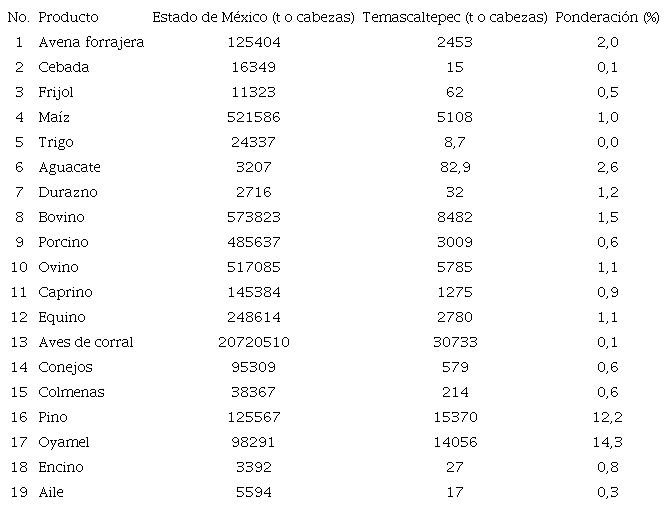
Task: Click the 'Ponderación (%)' column header
Action: coord(607,17)
